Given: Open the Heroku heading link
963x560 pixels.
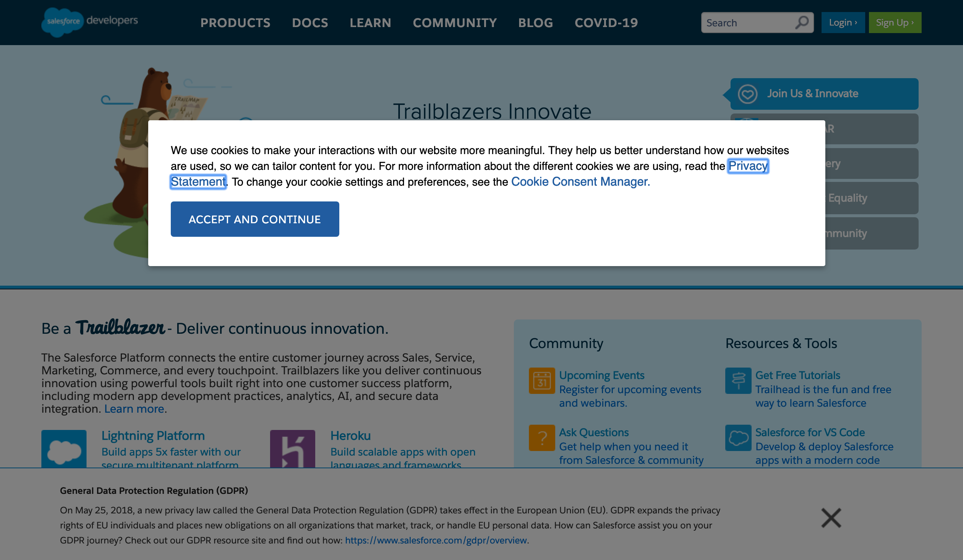Looking at the screenshot, I should 351,436.
